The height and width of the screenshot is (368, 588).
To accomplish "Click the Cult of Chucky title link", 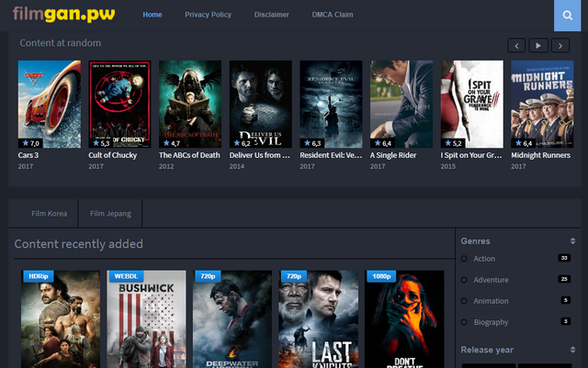I will 112,155.
